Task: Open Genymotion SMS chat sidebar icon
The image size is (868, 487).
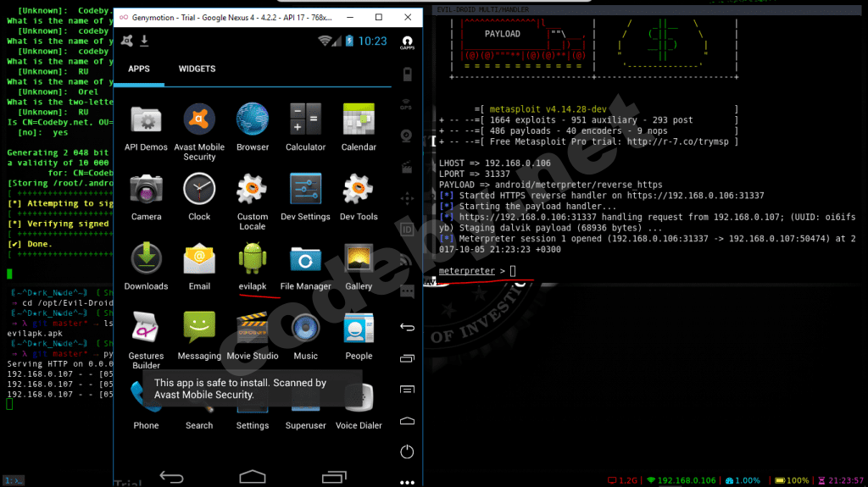Action: [407, 291]
